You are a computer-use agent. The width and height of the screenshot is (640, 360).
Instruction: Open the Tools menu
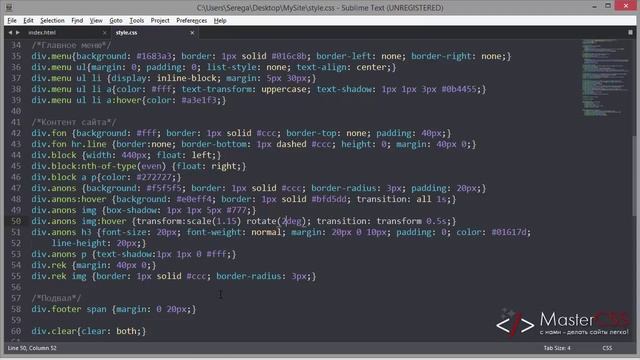pyautogui.click(x=137, y=20)
